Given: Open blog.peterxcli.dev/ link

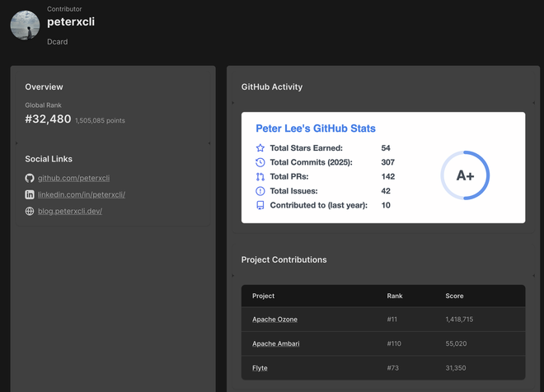Looking at the screenshot, I should pyautogui.click(x=70, y=211).
